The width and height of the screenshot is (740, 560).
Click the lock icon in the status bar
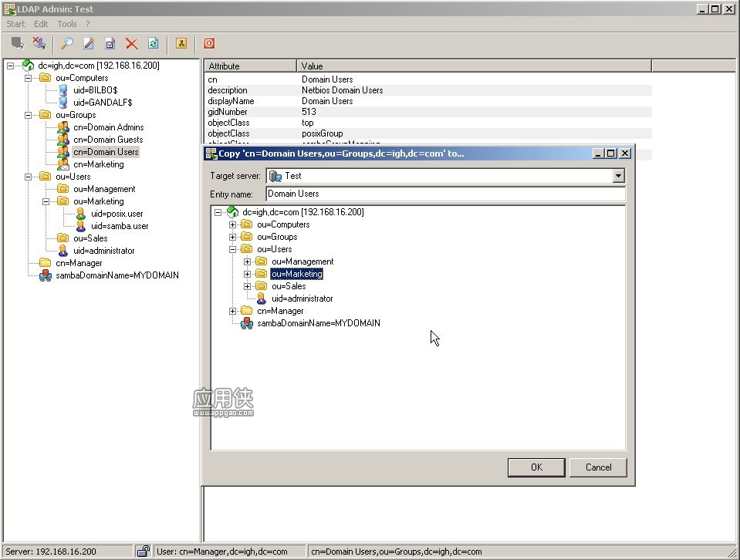144,551
